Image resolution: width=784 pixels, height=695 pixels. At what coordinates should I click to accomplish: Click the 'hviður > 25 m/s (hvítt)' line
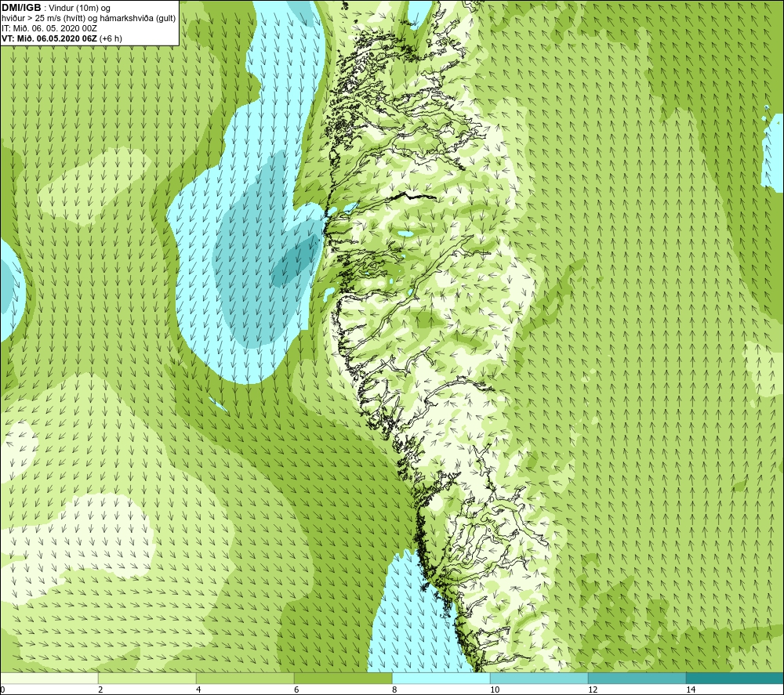[x=43, y=19]
